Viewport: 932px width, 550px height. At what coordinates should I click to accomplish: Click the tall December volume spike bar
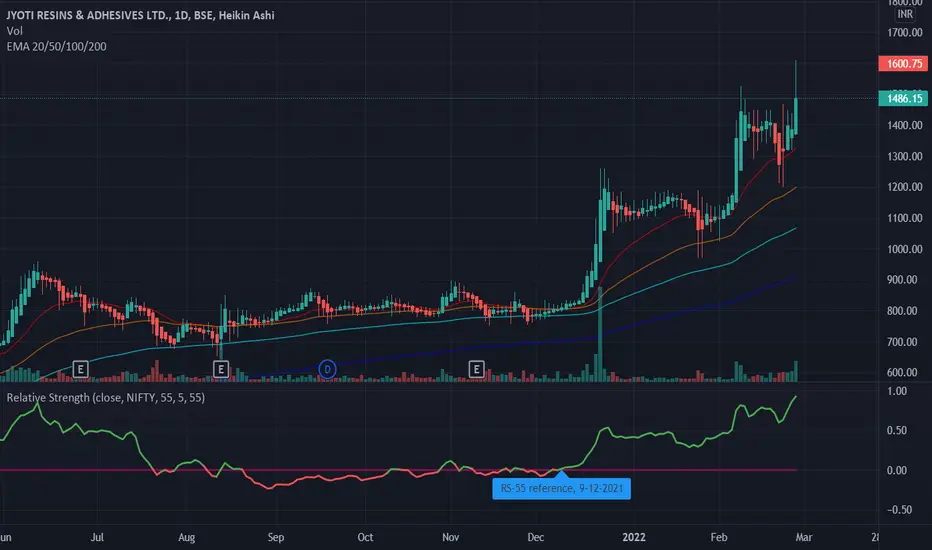pyautogui.click(x=600, y=334)
